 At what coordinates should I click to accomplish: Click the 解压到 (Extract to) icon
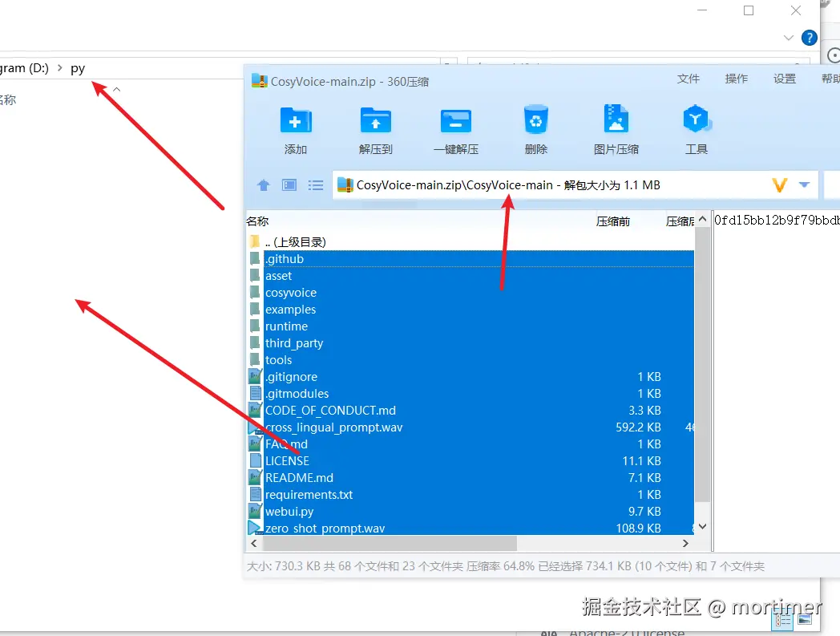[x=376, y=120]
